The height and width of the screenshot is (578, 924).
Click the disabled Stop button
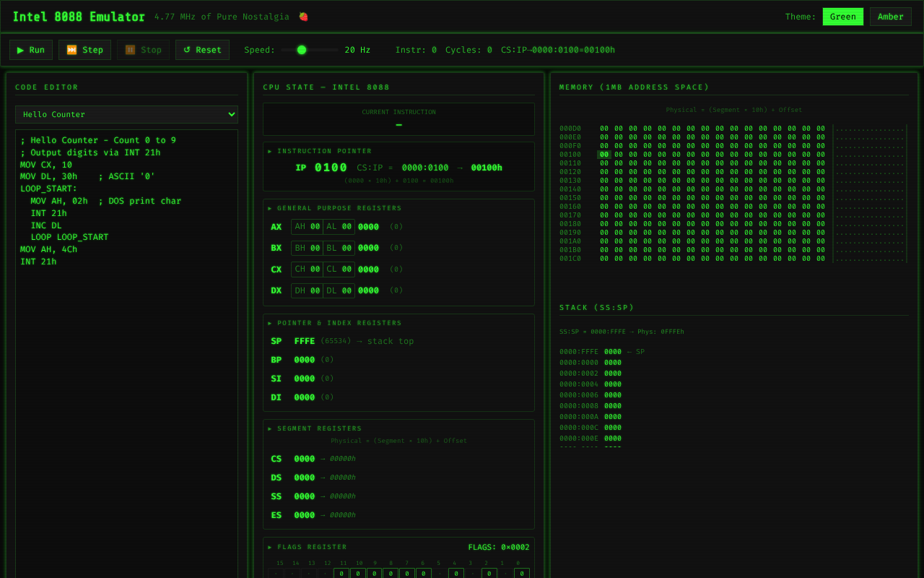tap(143, 50)
